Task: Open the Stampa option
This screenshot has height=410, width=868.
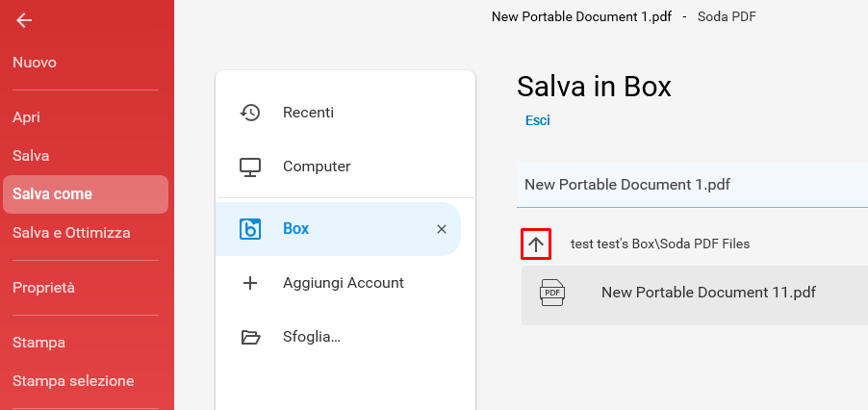Action: pyautogui.click(x=38, y=343)
